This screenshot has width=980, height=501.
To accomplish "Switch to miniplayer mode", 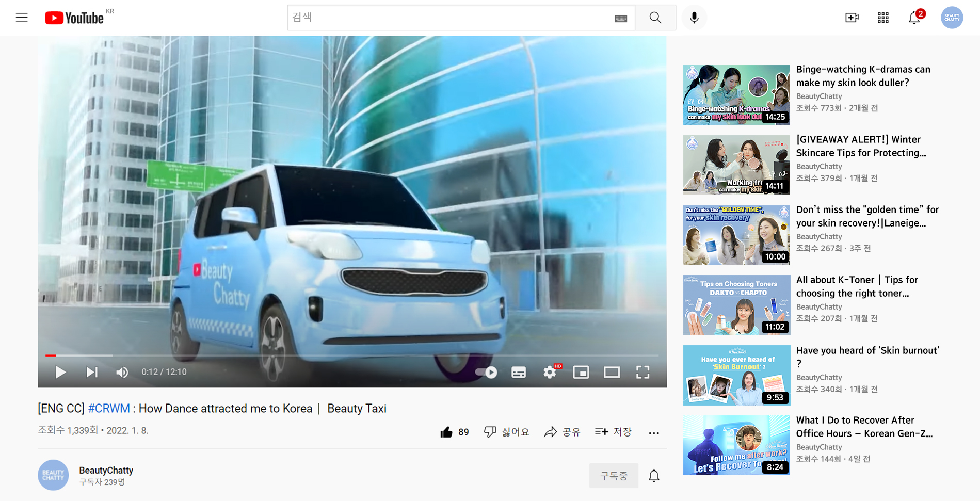I will point(581,372).
